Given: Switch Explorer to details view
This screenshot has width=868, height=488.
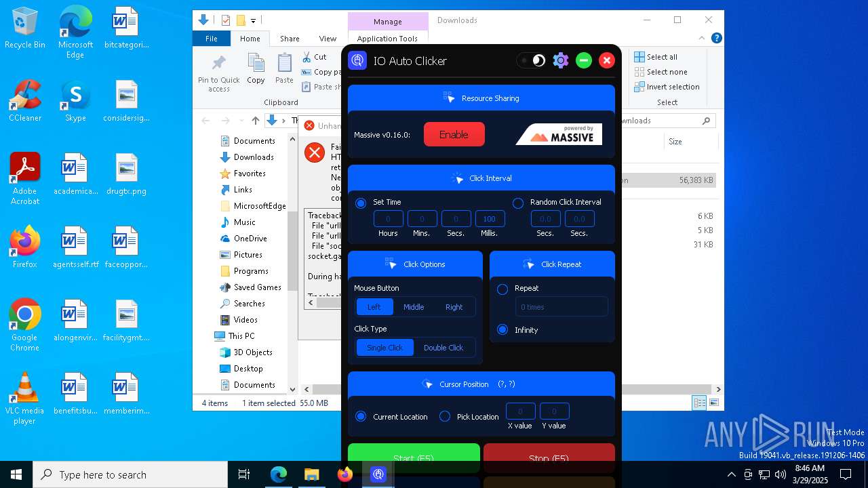Looking at the screenshot, I should point(699,403).
